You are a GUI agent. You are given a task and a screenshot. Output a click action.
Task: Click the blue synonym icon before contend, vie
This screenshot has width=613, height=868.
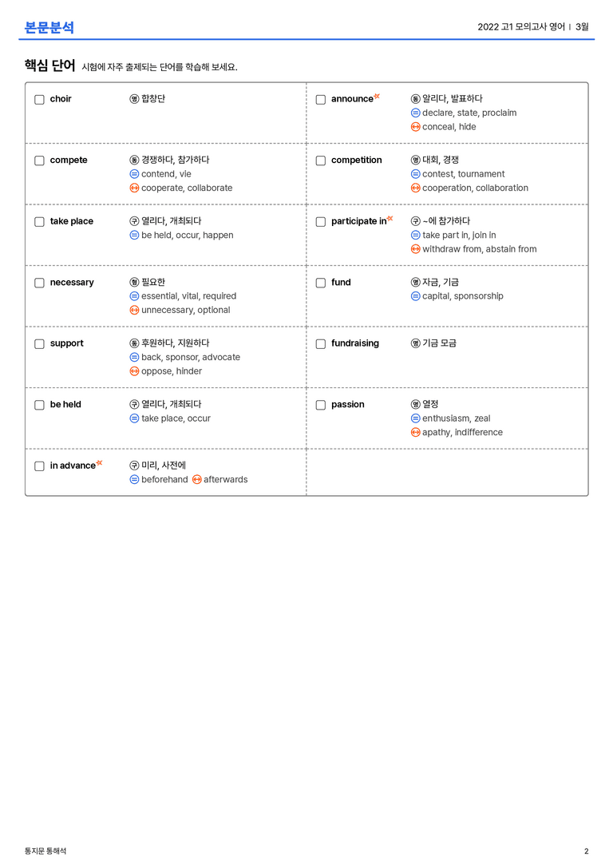click(x=134, y=174)
